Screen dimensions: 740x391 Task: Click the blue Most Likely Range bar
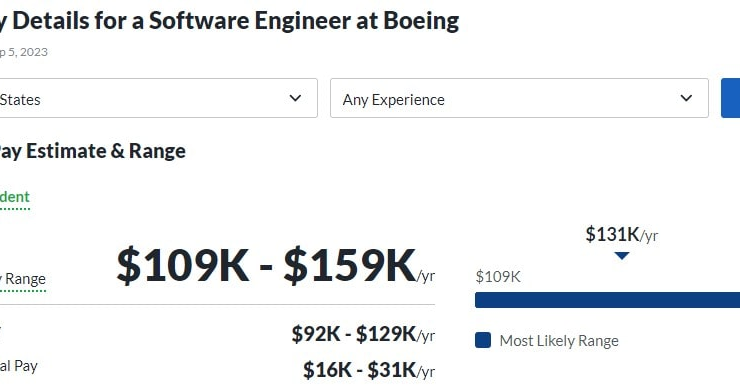607,300
